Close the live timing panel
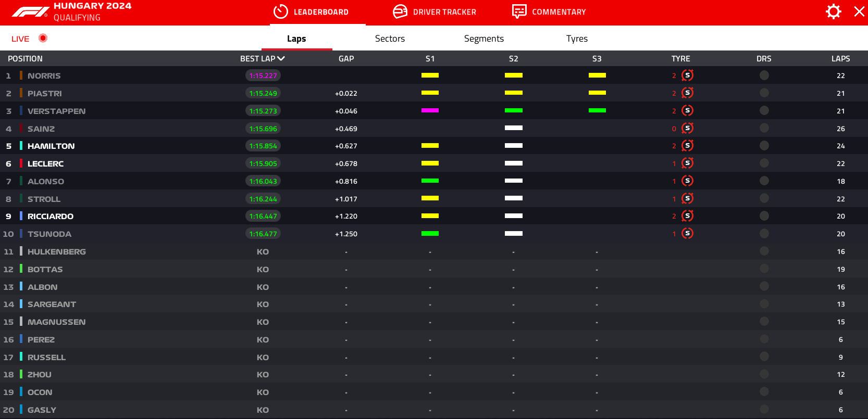 coord(859,11)
